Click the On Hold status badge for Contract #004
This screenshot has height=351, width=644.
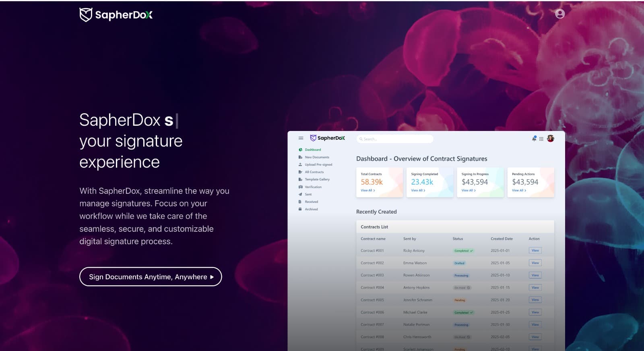click(462, 288)
